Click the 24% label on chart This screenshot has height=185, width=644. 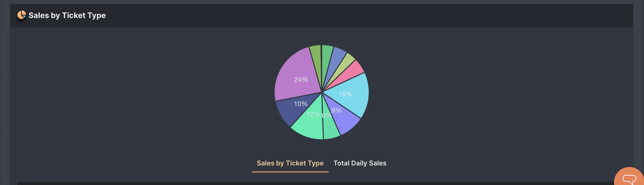pyautogui.click(x=301, y=80)
